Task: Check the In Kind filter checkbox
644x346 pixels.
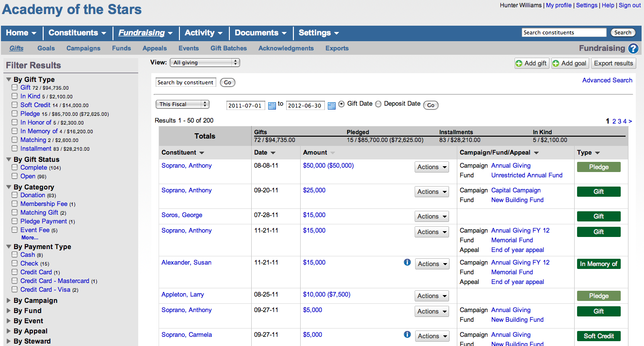Action: coord(15,96)
